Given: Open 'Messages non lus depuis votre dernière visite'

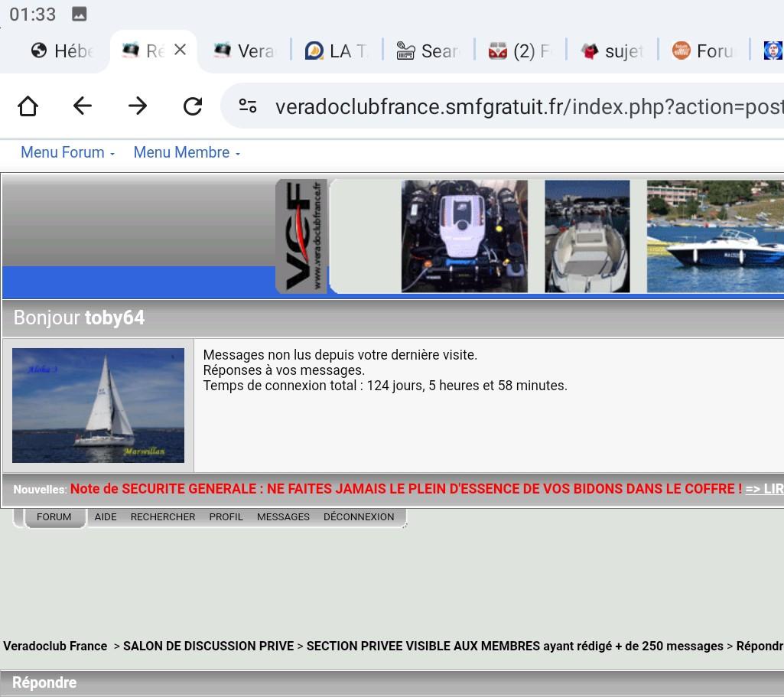Looking at the screenshot, I should 340,355.
